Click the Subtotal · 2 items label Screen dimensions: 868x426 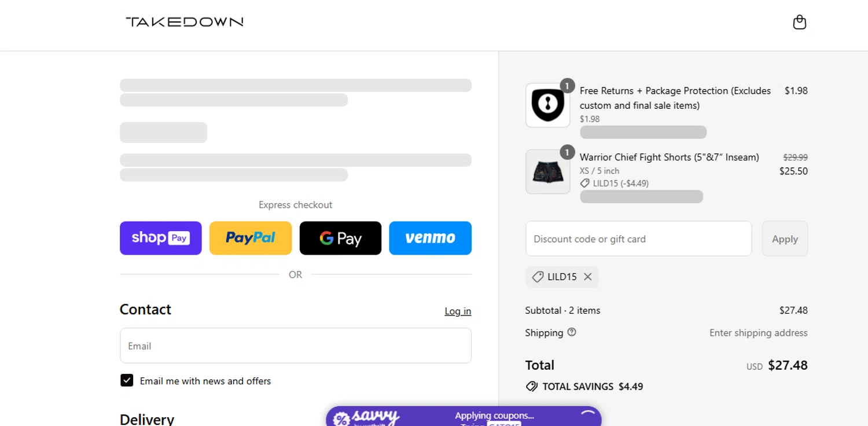pos(562,310)
